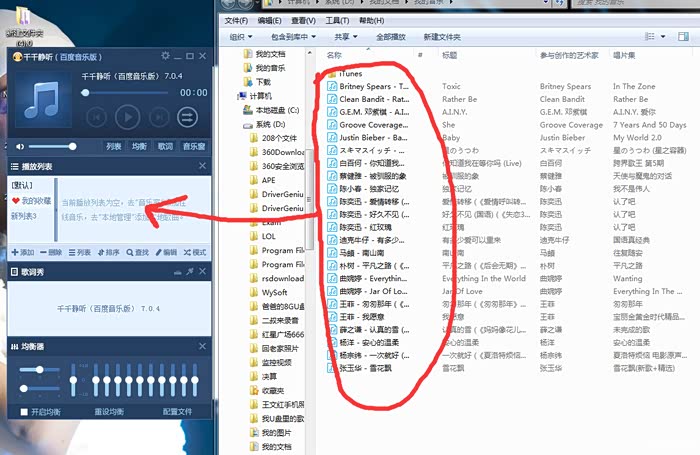
Task: Click the playback mode switch icon
Action: pyautogui.click(x=187, y=117)
